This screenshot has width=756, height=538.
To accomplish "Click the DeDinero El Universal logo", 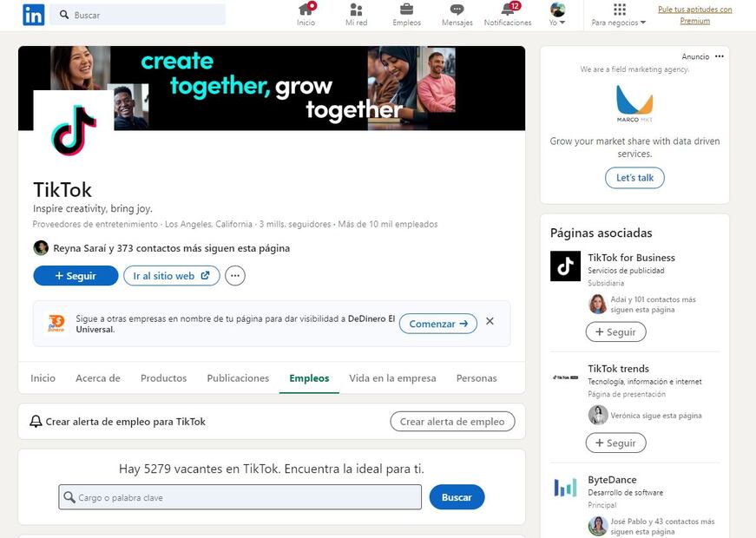I will (x=56, y=323).
